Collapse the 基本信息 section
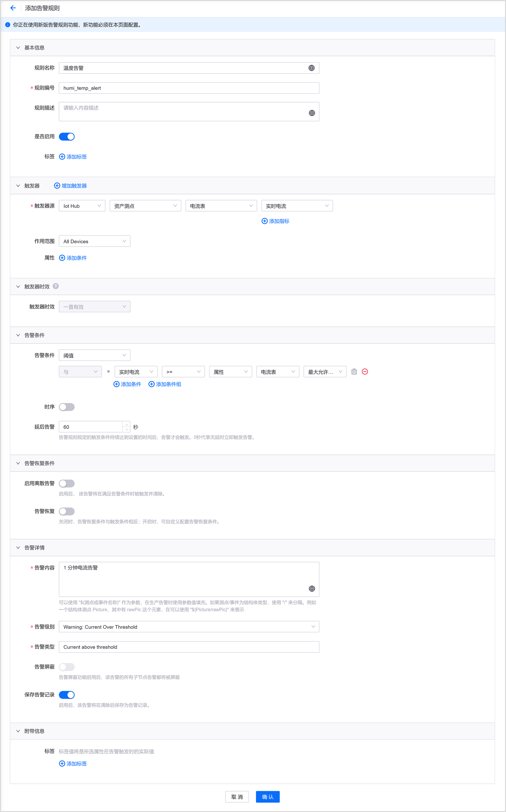 (18, 48)
